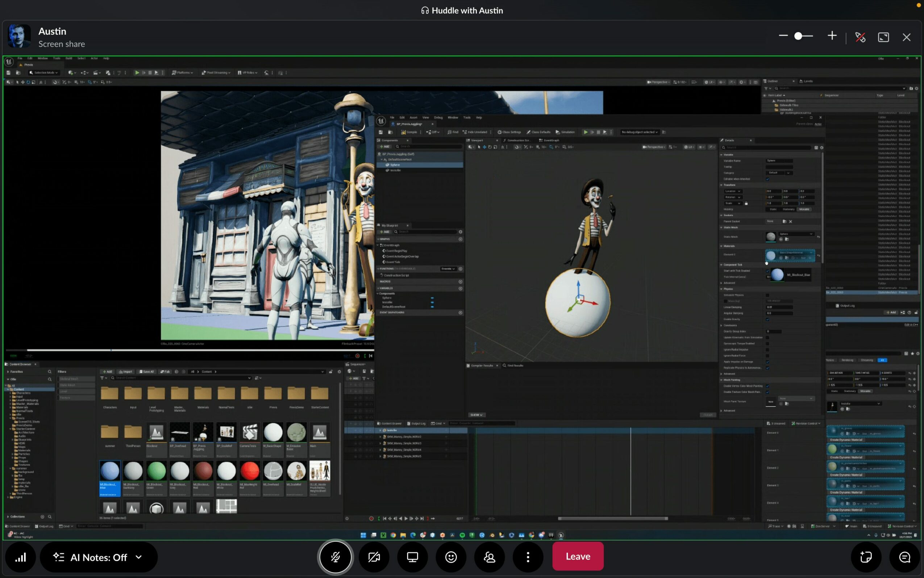Invite people to the huddle
Screen dimensions: 924x578
[x=489, y=557]
